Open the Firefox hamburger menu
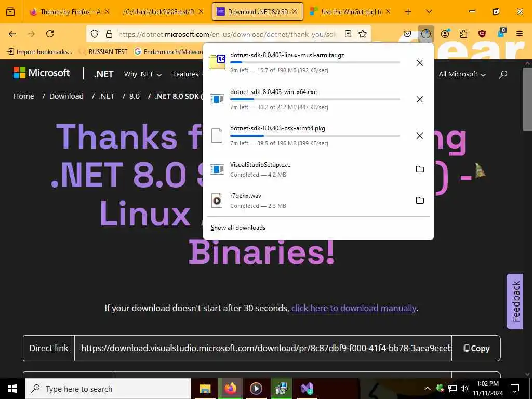This screenshot has width=532, height=399. point(520,34)
